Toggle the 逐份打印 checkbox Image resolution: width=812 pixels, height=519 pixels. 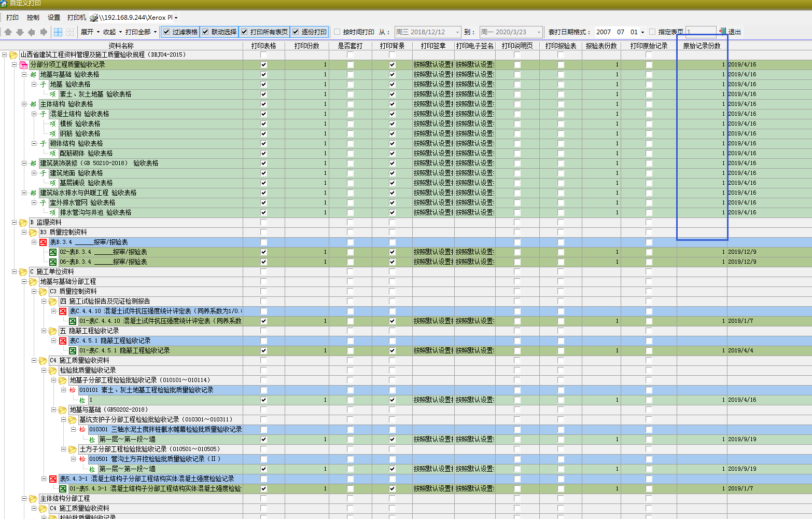[296, 32]
